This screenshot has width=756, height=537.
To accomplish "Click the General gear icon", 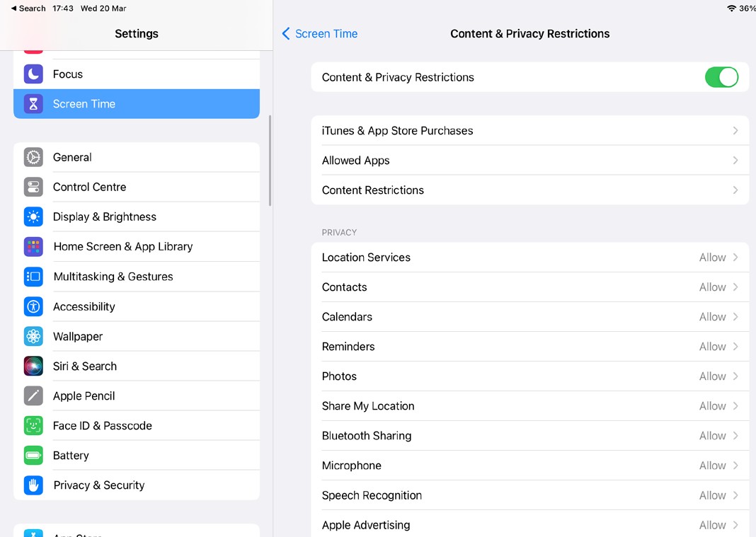I will point(33,157).
